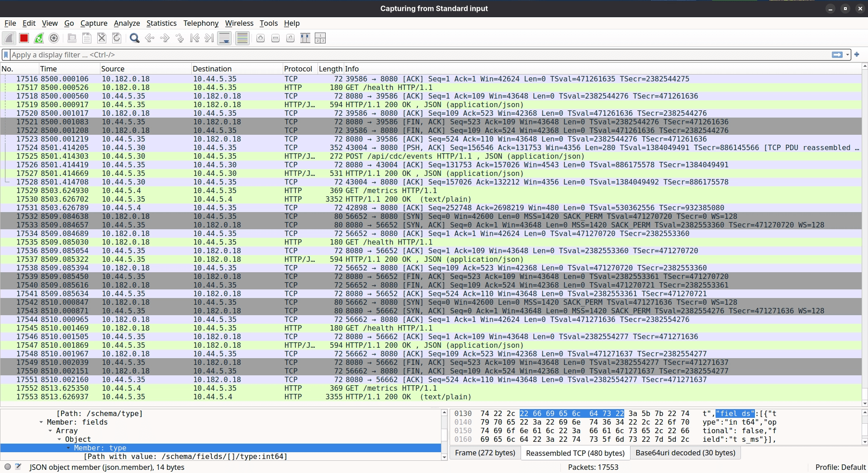Click packet list scrollbar down arrow

click(x=865, y=403)
